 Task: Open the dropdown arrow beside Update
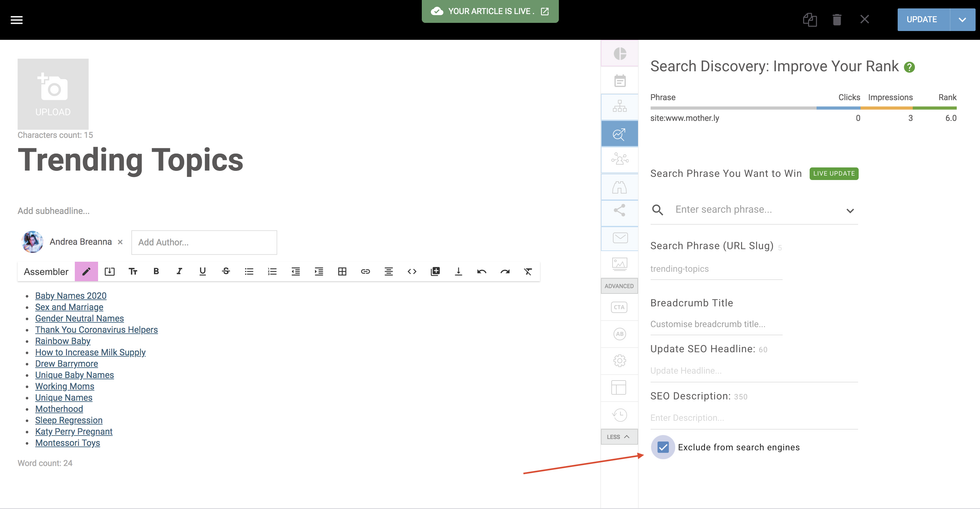[962, 20]
